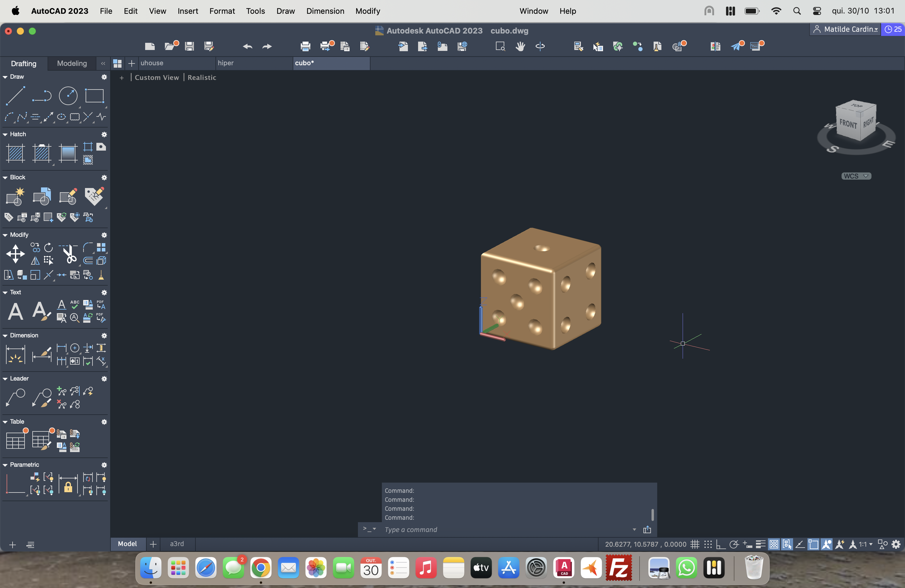Switch to the uhouse drawing tab
Screen dimensions: 905x588
pos(152,63)
